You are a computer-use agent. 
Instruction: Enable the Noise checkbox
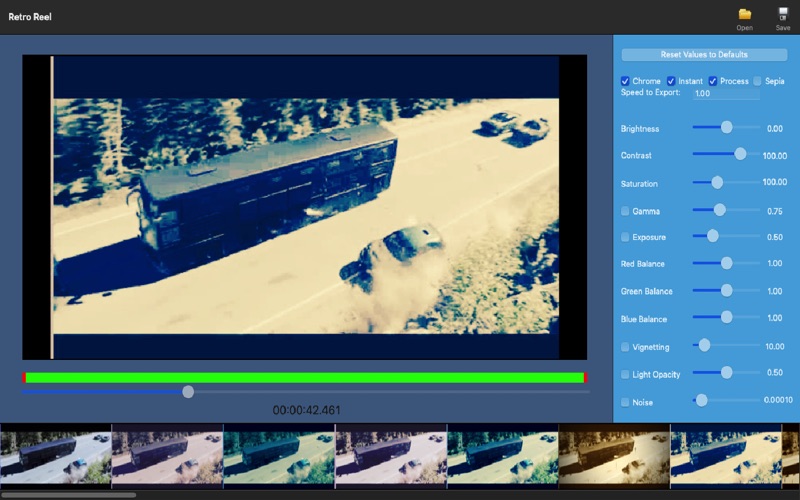pos(625,403)
